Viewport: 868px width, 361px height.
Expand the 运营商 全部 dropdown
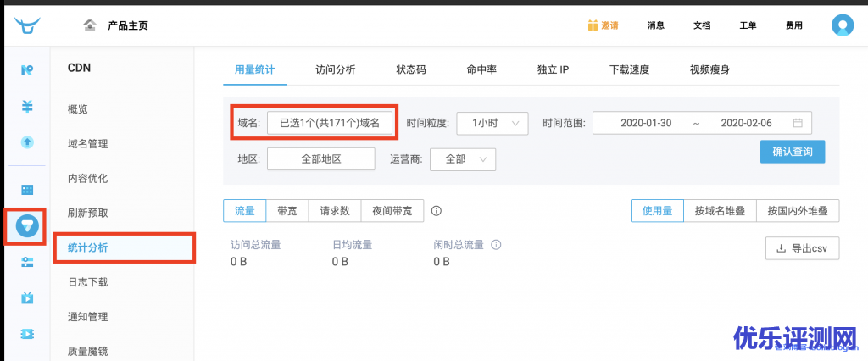coord(463,159)
